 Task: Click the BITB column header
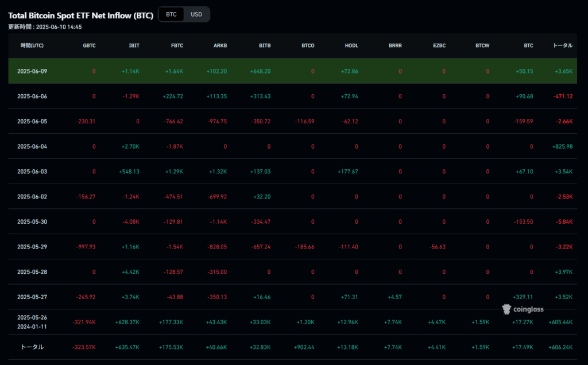(x=265, y=45)
